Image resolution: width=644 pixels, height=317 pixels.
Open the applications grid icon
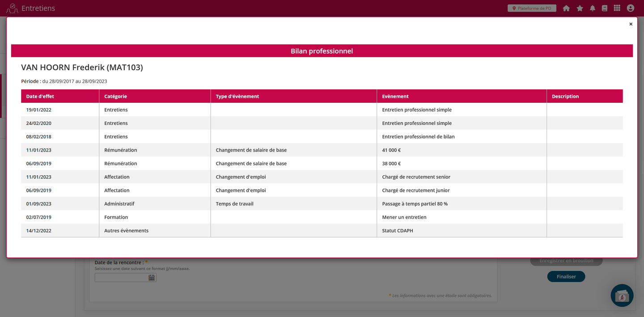tap(617, 8)
